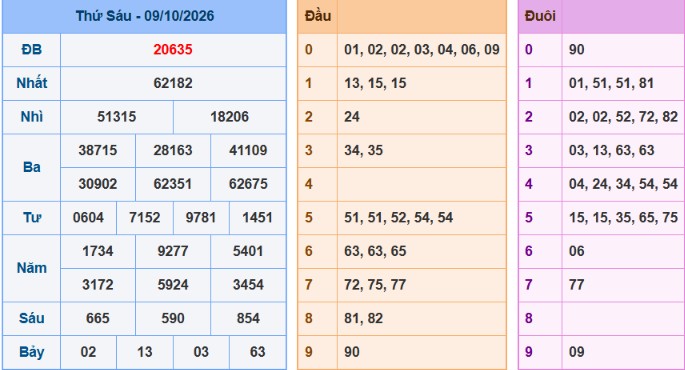Select the date header Thứ Sáu - 09/10/2026
The width and height of the screenshot is (685, 370).
coord(145,16)
